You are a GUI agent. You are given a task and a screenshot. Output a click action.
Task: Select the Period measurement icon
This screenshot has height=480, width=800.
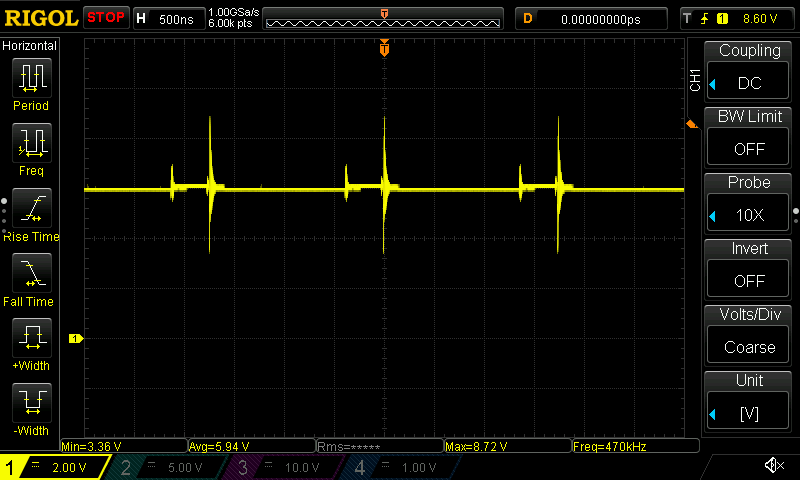coord(32,78)
